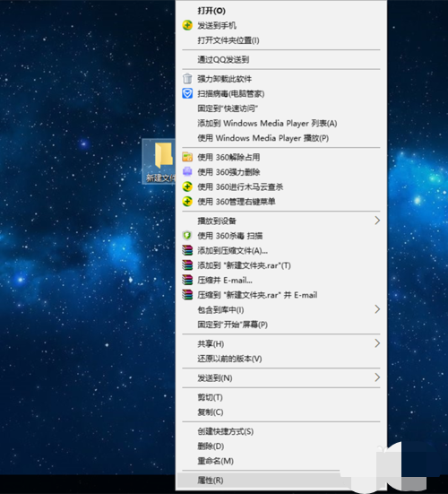Select 使用 360杀毒 扫描
Image resolution: width=448 pixels, height=494 pixels.
pyautogui.click(x=281, y=236)
